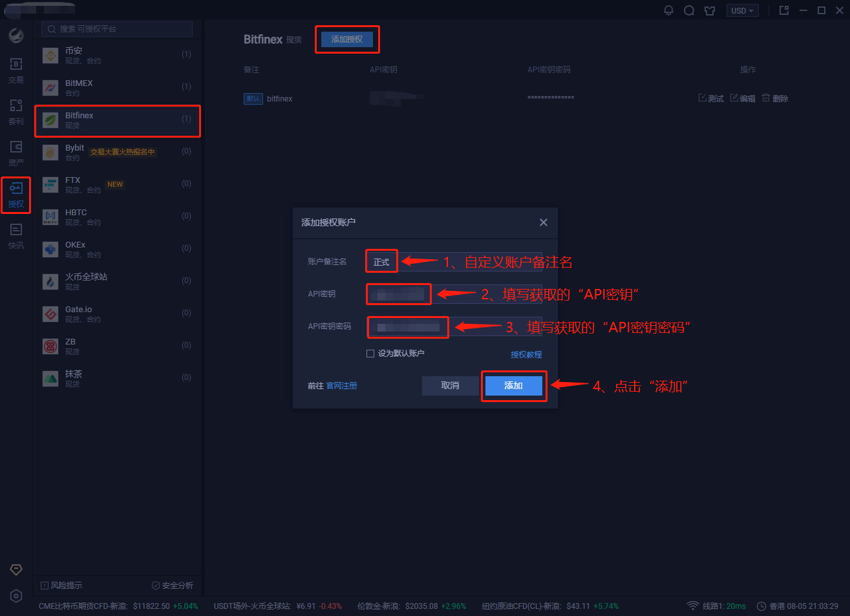
Task: Click the 添加授权 button
Action: pyautogui.click(x=347, y=39)
